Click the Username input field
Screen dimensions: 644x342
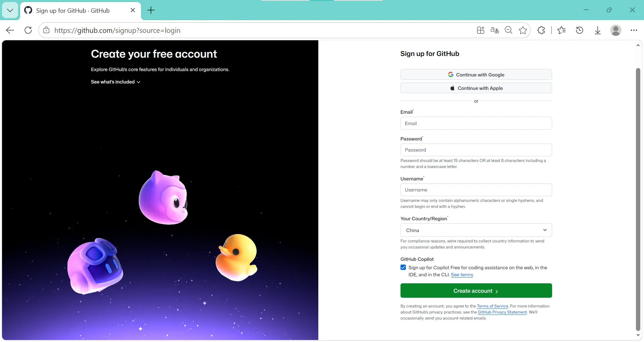point(476,190)
